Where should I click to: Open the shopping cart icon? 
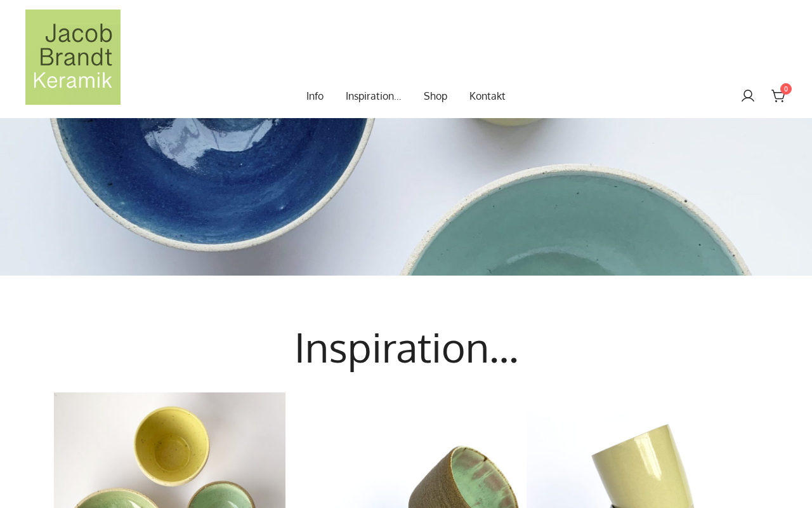(778, 96)
